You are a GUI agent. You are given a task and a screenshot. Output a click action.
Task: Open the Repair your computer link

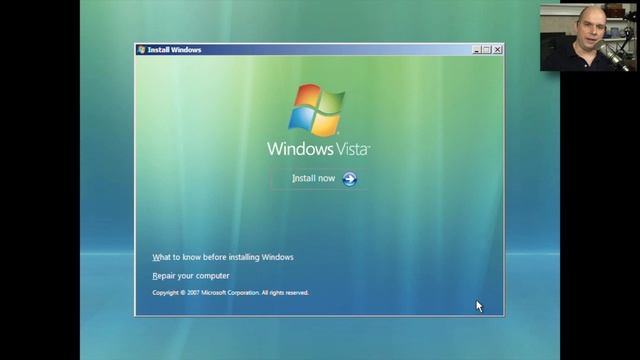coord(191,276)
